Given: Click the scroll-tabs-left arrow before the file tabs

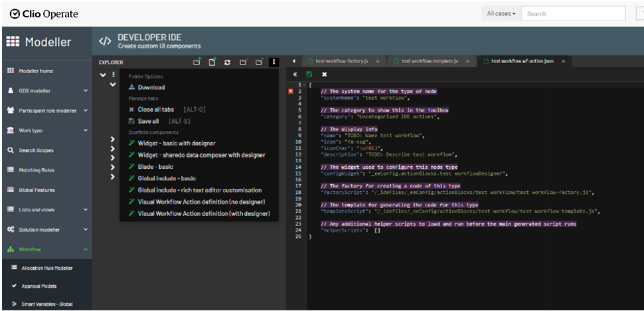Looking at the screenshot, I should coord(293,61).
